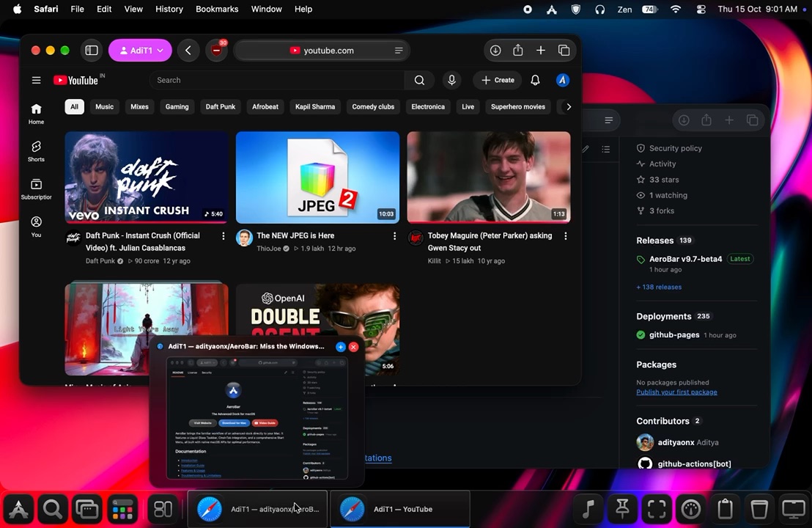
Task: Open the clipboard icon in taskbar
Action: pos(725,510)
